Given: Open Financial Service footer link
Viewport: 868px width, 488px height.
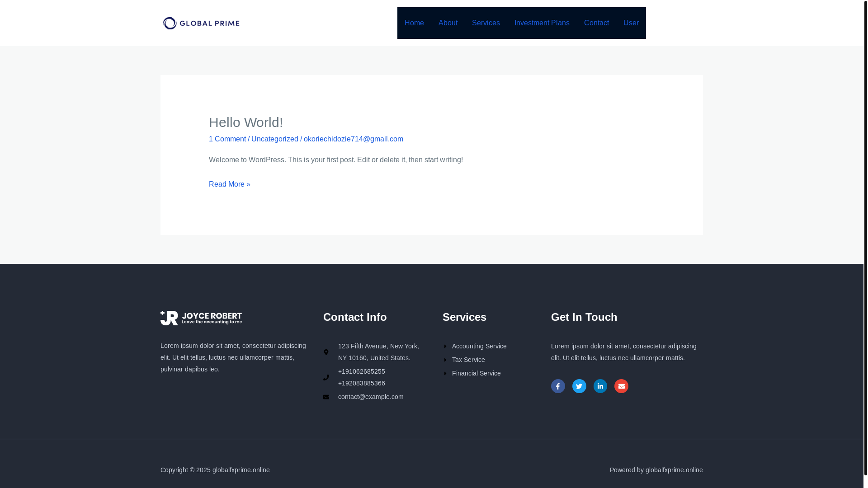Looking at the screenshot, I should click(476, 373).
